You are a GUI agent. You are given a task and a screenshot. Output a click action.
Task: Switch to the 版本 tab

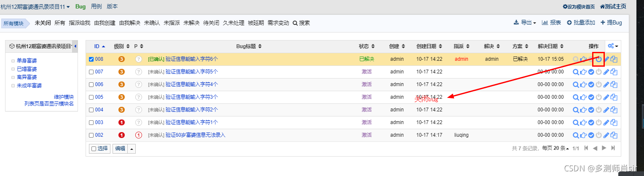(x=112, y=6)
